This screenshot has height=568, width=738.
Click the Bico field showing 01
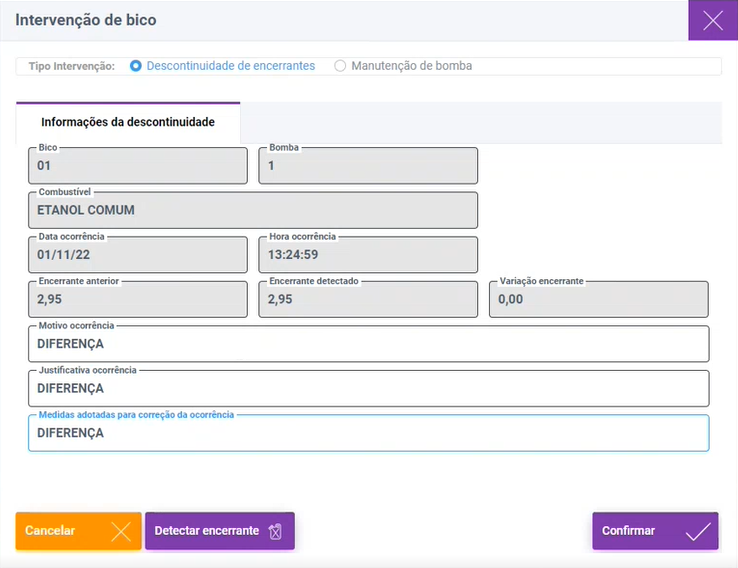(138, 166)
